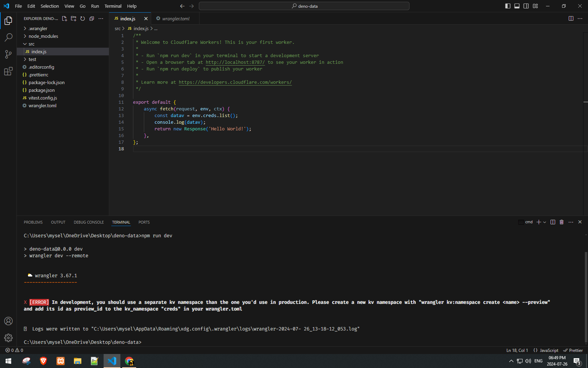Open the Explorer sidebar icon
The width and height of the screenshot is (588, 368).
[x=8, y=21]
